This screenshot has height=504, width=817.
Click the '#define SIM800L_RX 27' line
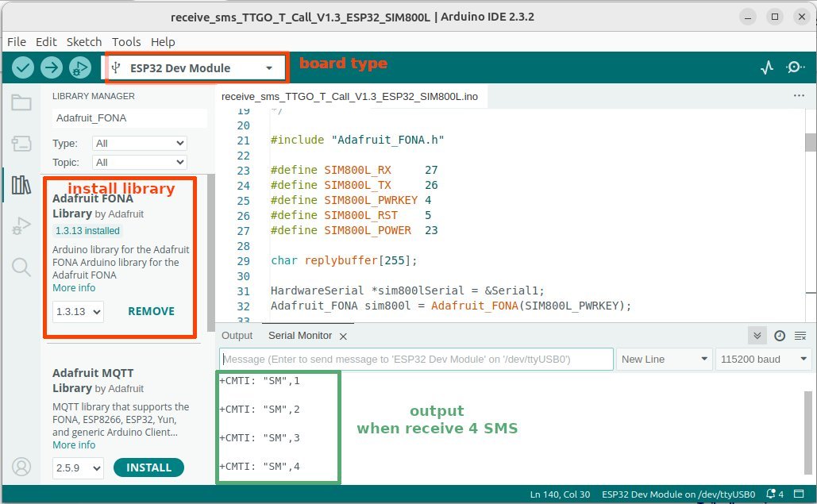pos(354,170)
